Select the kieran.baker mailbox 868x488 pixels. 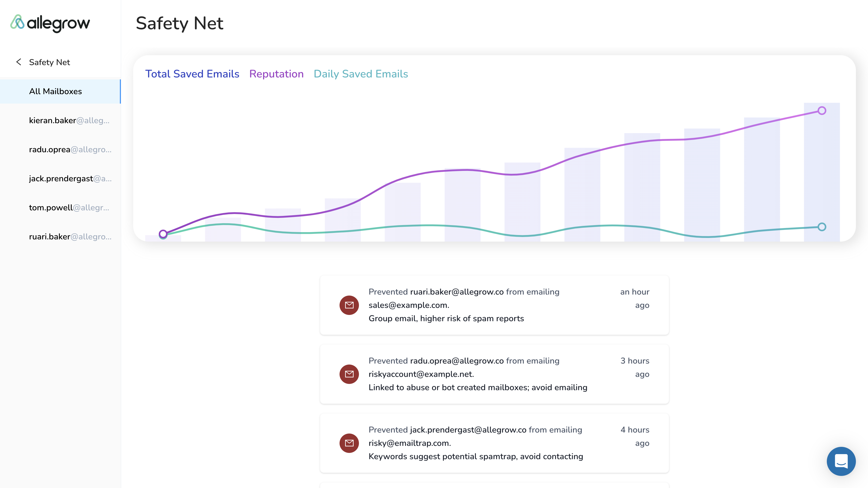click(69, 121)
